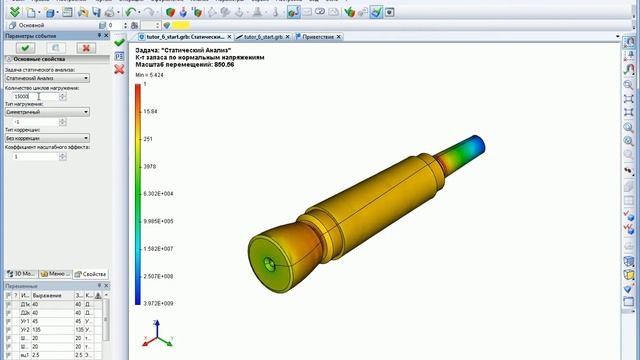Open dropdown arrow beside undo icon
This screenshot has width=640, height=360.
click(x=139, y=13)
